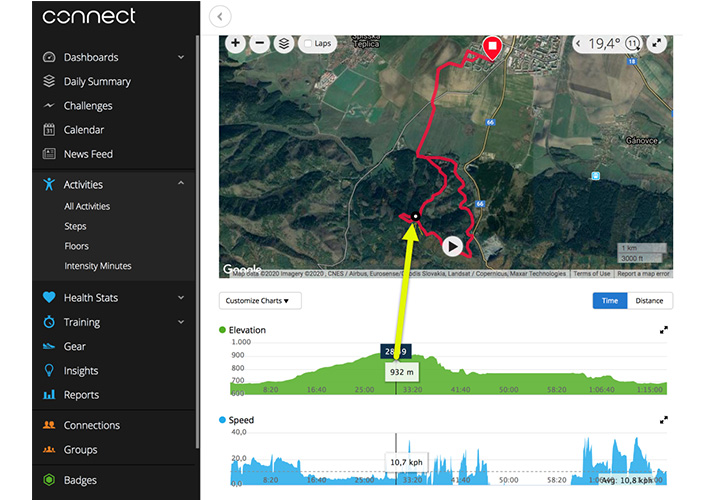Expand the Health Stats section
715x500 pixels.
[181, 297]
